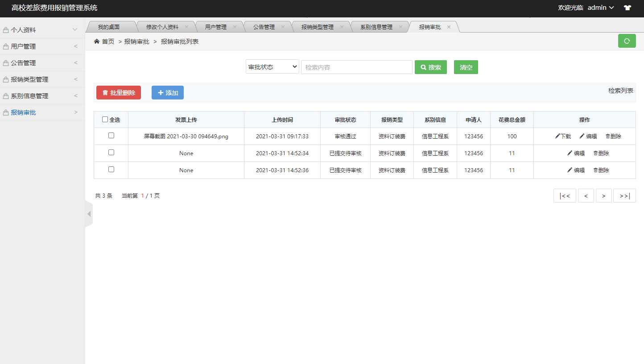Click the trash icon to delete the first row
This screenshot has height=364, width=644.
click(607, 136)
